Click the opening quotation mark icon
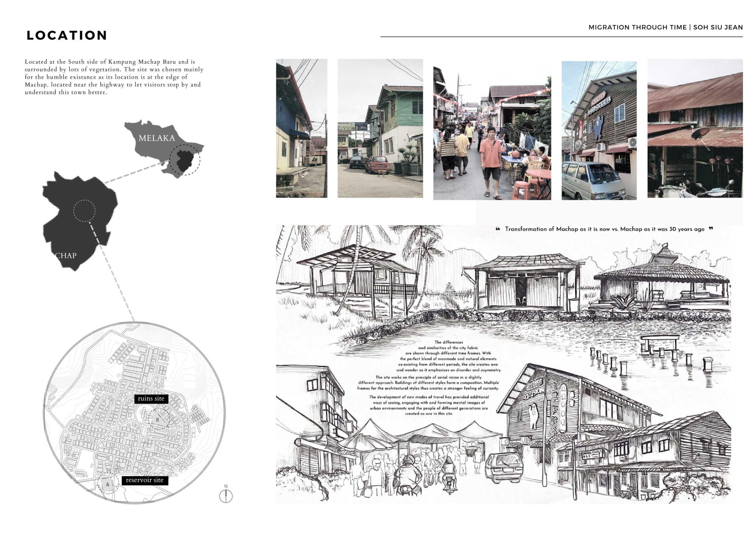 [498, 229]
